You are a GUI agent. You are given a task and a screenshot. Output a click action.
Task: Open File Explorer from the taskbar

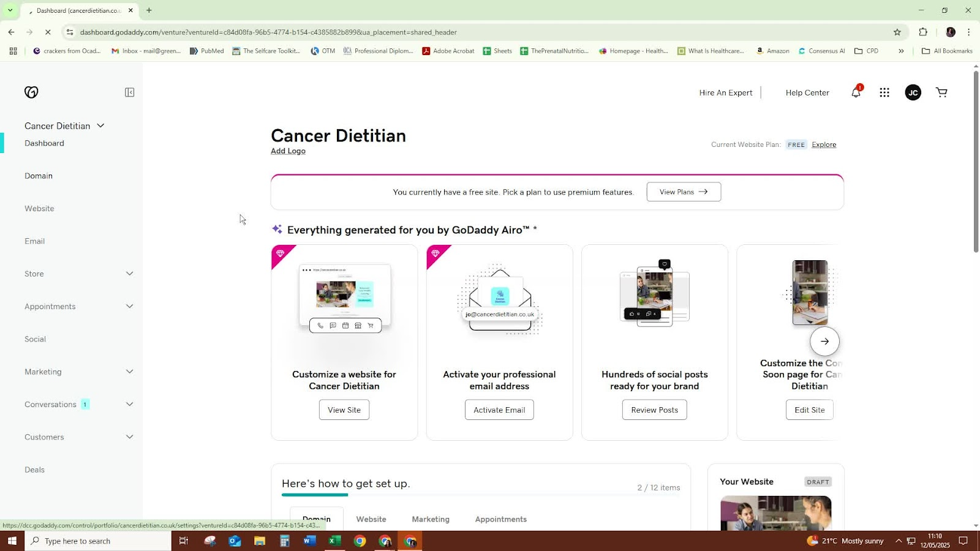pyautogui.click(x=260, y=541)
